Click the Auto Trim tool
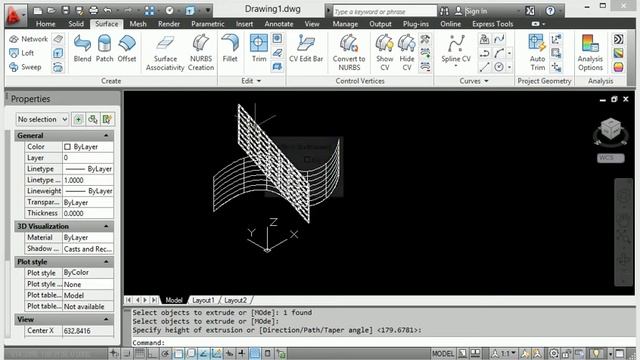The width and height of the screenshot is (640, 360). pyautogui.click(x=537, y=53)
